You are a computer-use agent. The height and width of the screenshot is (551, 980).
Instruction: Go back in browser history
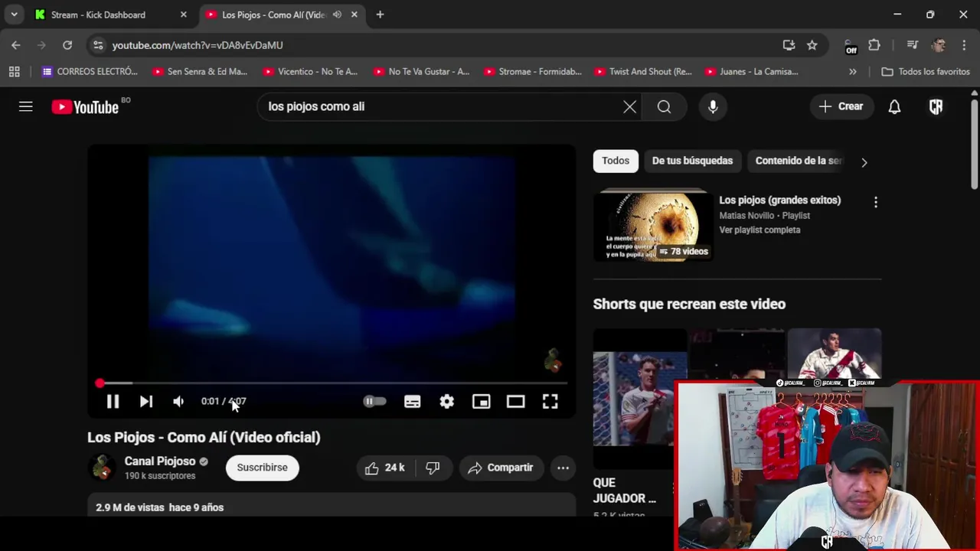point(16,45)
